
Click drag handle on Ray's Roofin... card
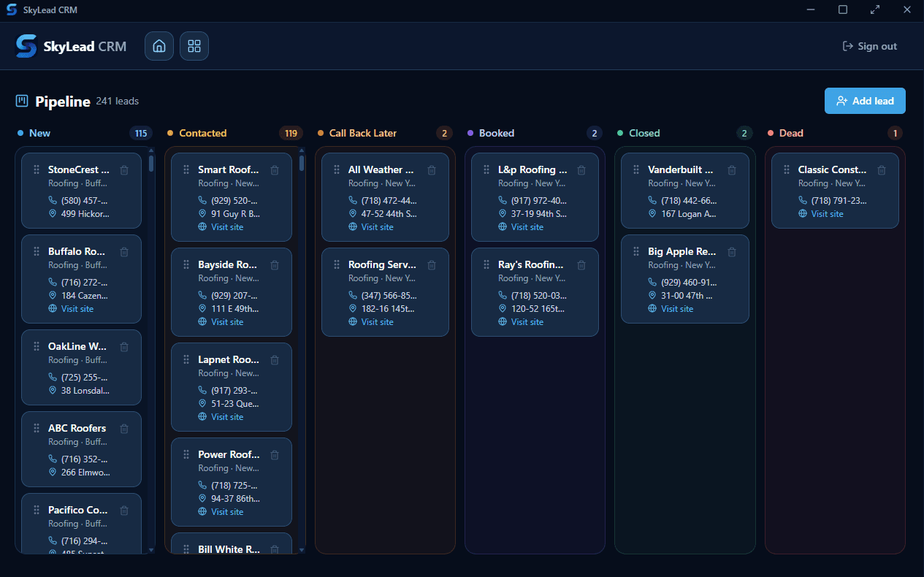click(x=486, y=264)
